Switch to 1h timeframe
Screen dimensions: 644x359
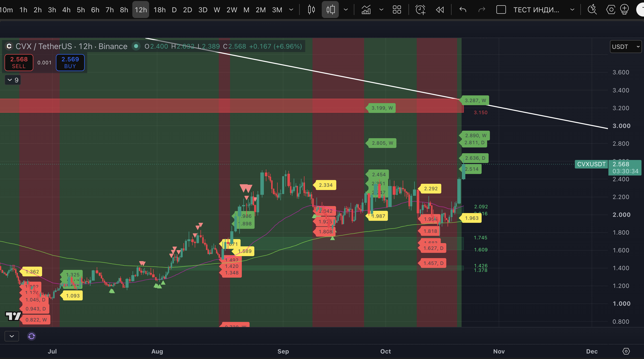point(23,10)
